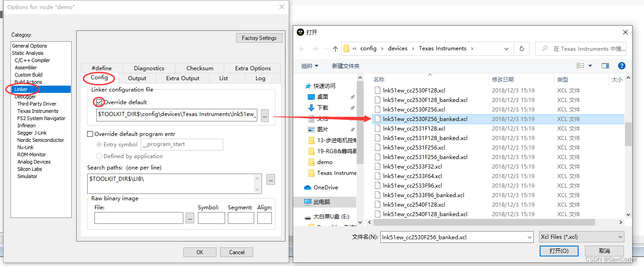Select C/C++ Compiler category
The height and width of the screenshot is (266, 644).
click(32, 60)
